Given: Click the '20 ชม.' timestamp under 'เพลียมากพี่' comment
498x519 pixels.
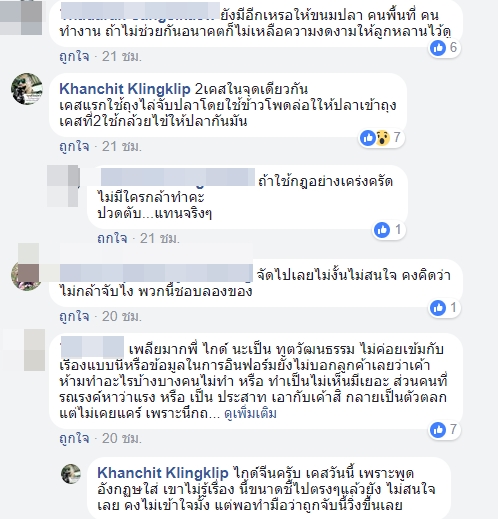Looking at the screenshot, I should (x=122, y=438).
